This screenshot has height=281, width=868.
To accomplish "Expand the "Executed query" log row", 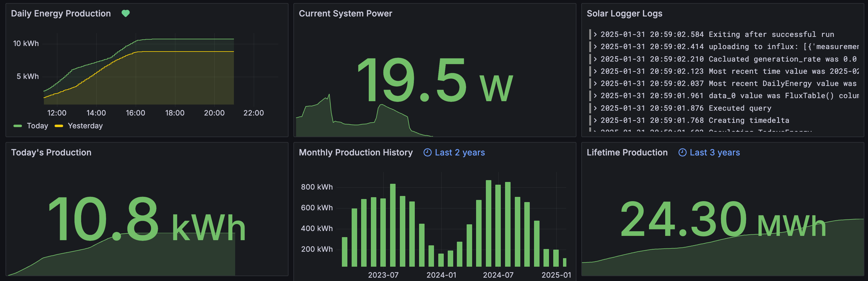I will click(595, 108).
